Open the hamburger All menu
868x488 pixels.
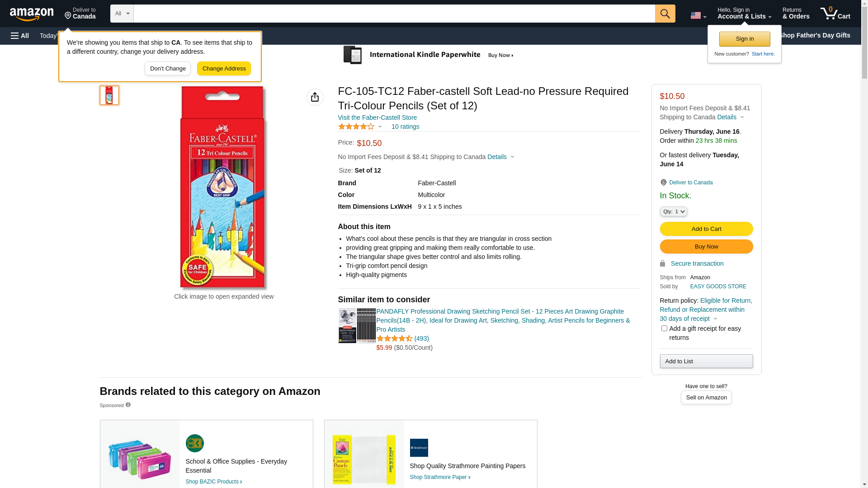pos(20,36)
